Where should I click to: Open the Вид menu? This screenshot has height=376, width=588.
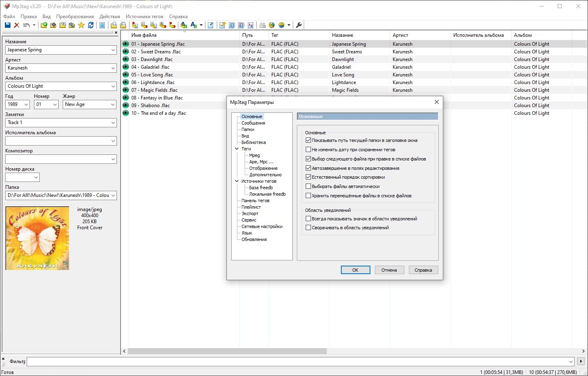[x=47, y=17]
